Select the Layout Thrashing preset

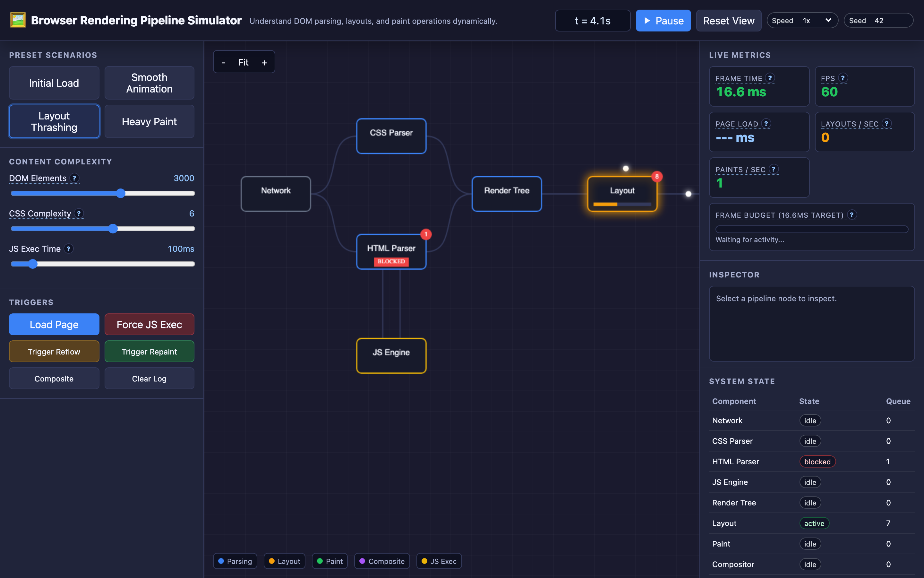(54, 122)
